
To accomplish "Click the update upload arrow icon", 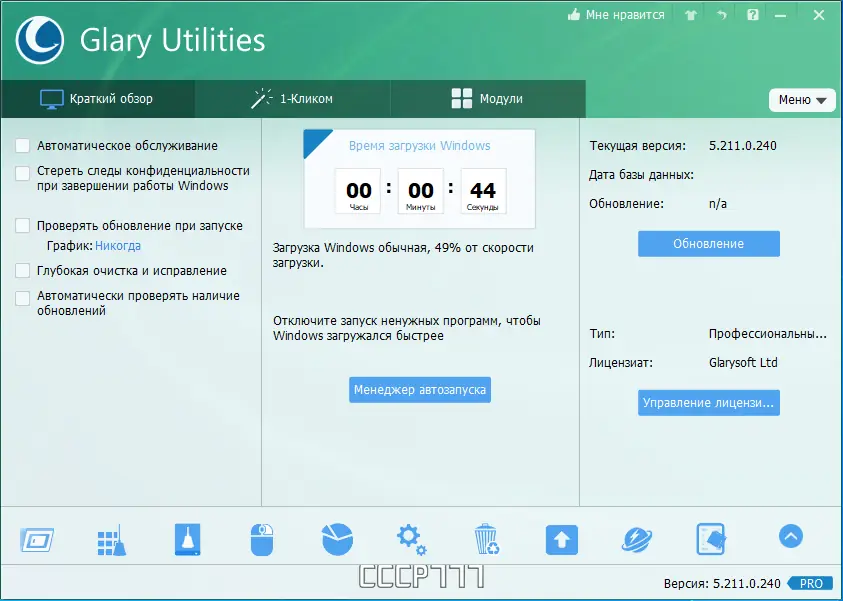I will (561, 537).
